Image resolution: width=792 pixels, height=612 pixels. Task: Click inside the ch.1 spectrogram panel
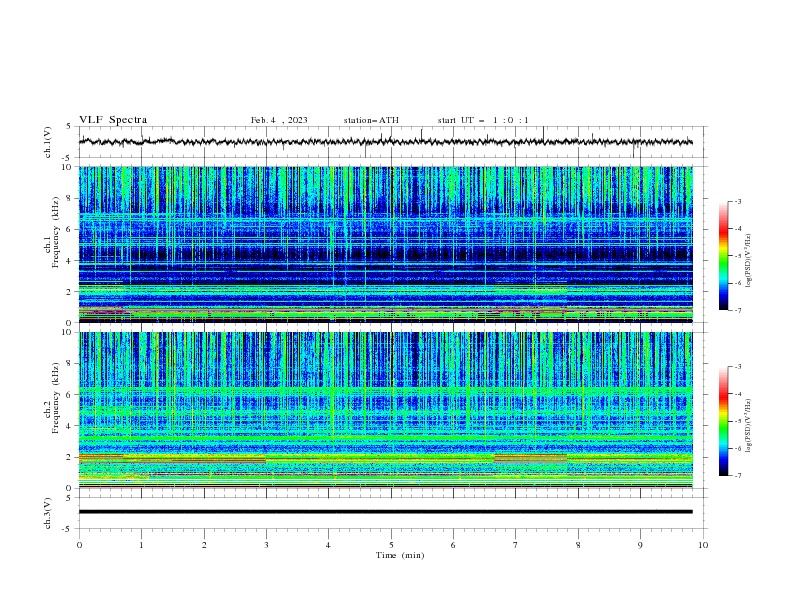coord(385,244)
